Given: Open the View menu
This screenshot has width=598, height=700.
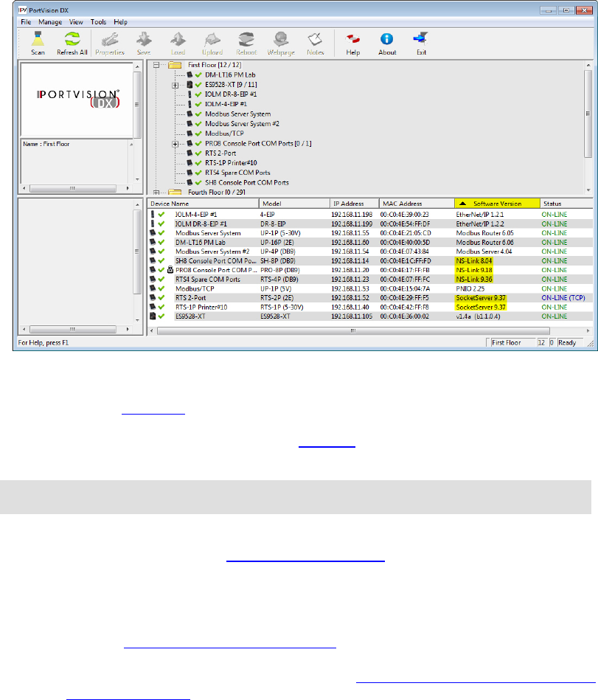Looking at the screenshot, I should 76,22.
